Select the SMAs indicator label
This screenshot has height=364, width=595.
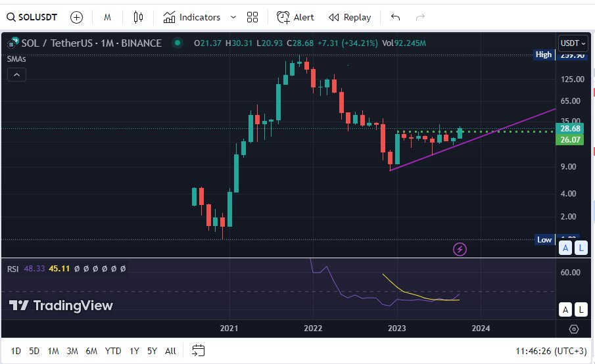(x=16, y=59)
